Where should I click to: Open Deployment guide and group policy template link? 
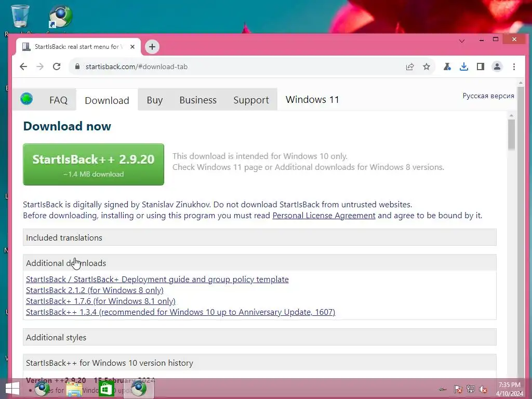coord(157,279)
